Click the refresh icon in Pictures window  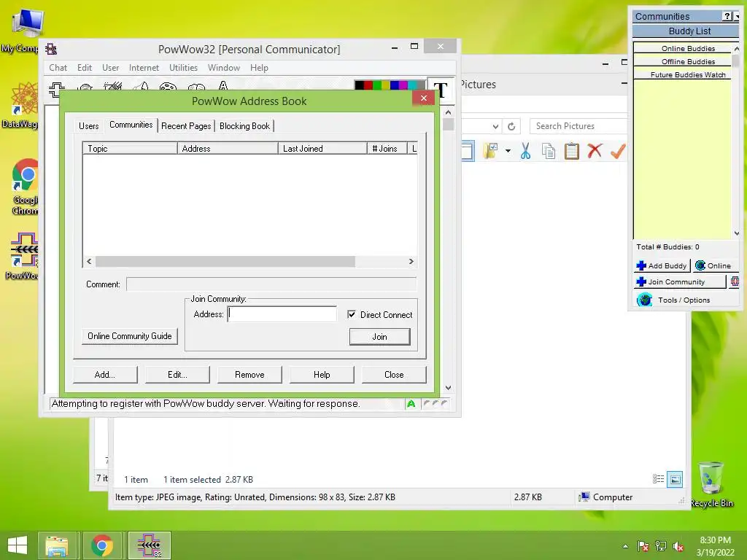point(511,126)
